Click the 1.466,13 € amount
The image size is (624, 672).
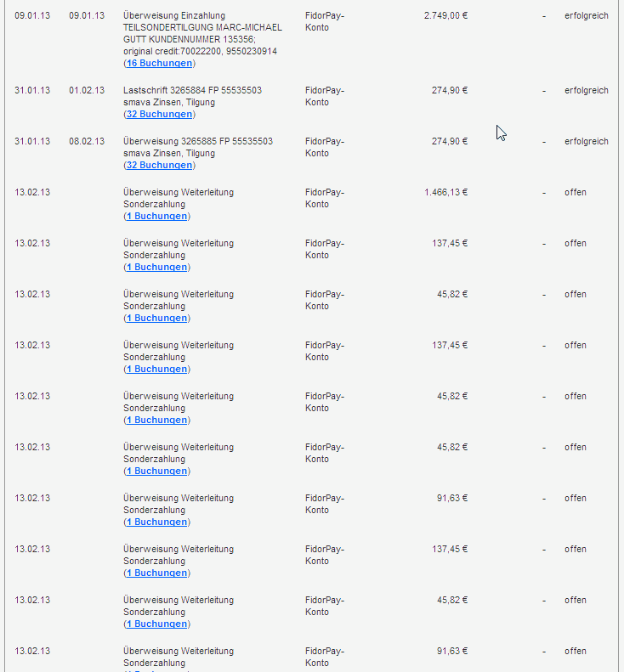[x=445, y=193]
